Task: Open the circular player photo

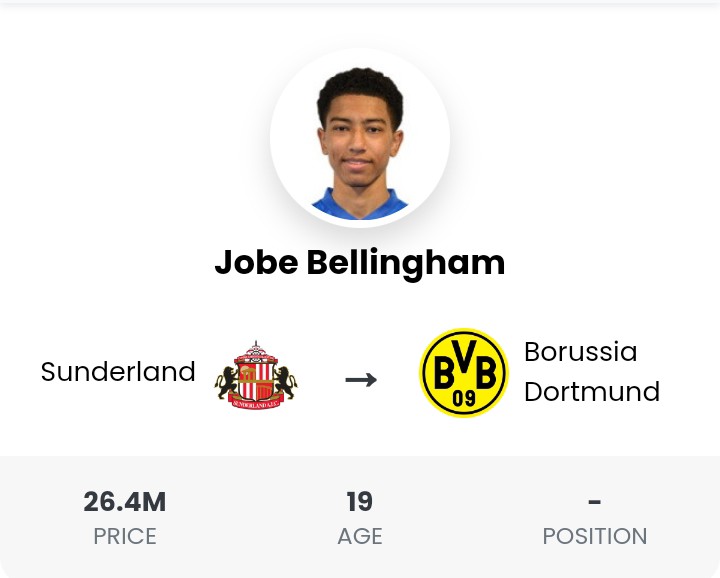Action: [x=360, y=137]
